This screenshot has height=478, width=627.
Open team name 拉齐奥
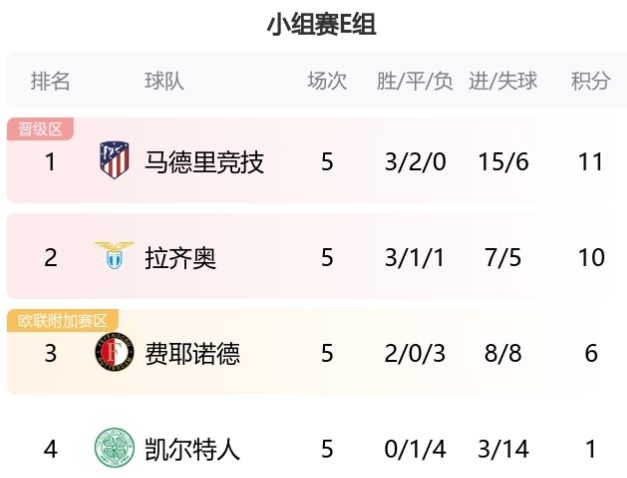180,258
